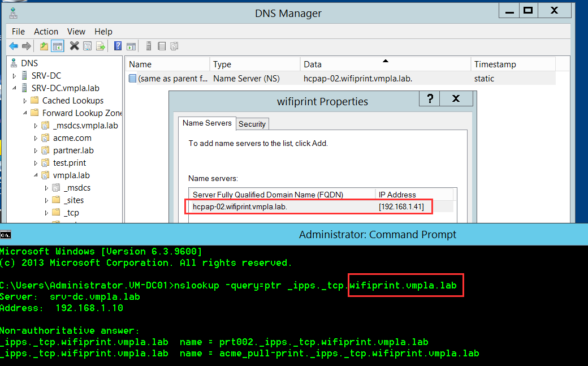Viewport: 588px width, 366px height.
Task: Click the New Server toolbar icon
Action: tap(149, 46)
